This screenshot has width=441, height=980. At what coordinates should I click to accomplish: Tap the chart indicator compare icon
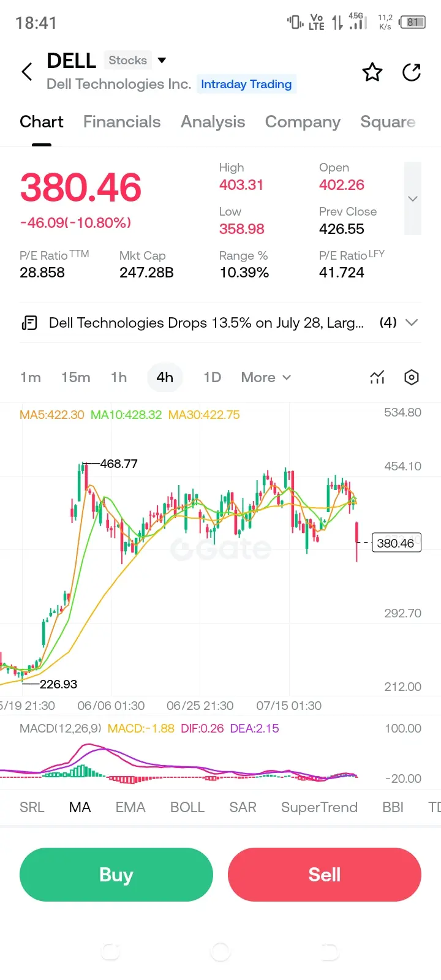pyautogui.click(x=377, y=377)
